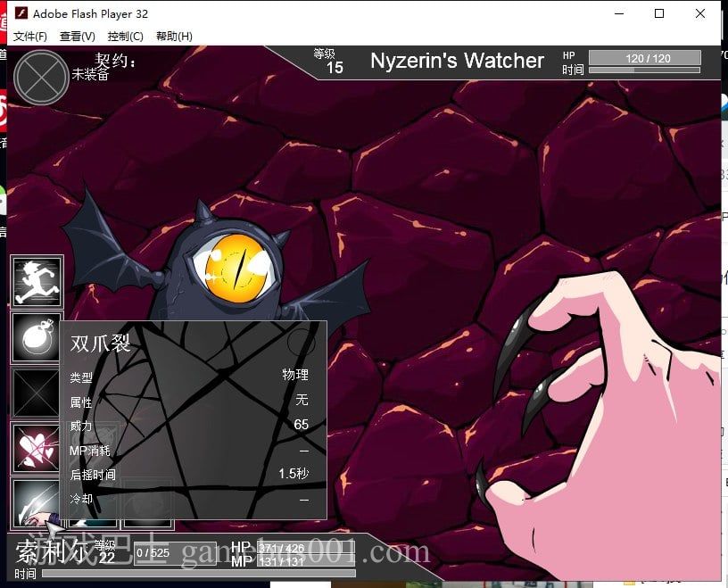
Task: Click the 双爪裂 skill title
Action: click(100, 344)
